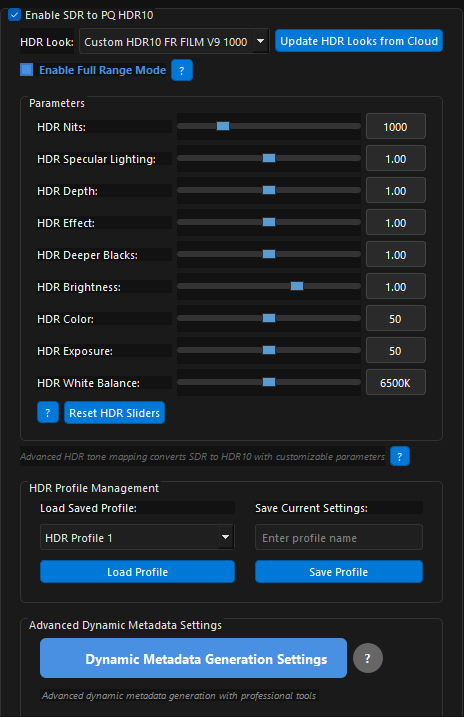The width and height of the screenshot is (464, 717).
Task: Open the Load Saved Profile dropdown
Action: tap(137, 537)
